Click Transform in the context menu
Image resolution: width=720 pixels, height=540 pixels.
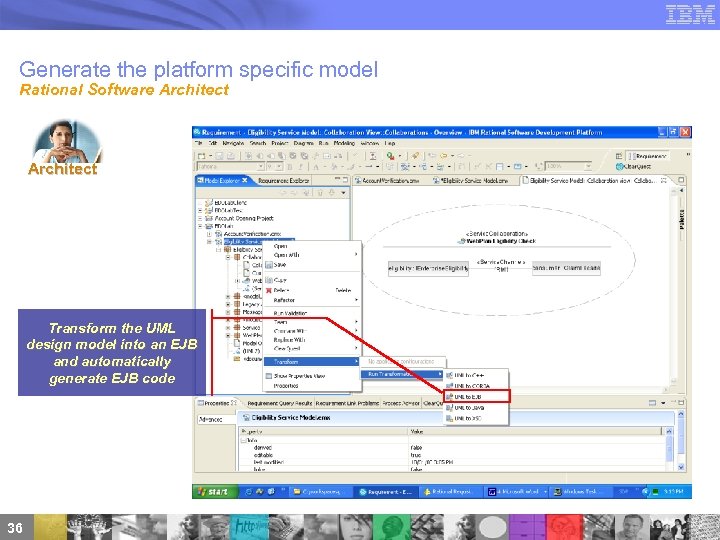tap(312, 362)
